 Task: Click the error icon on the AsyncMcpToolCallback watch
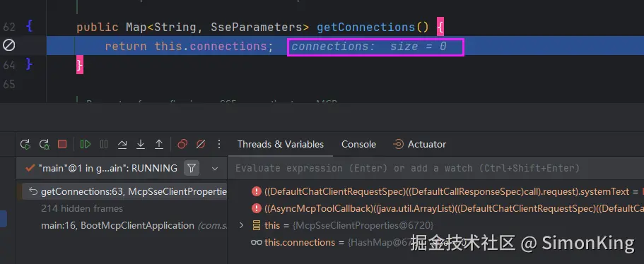tap(257, 208)
